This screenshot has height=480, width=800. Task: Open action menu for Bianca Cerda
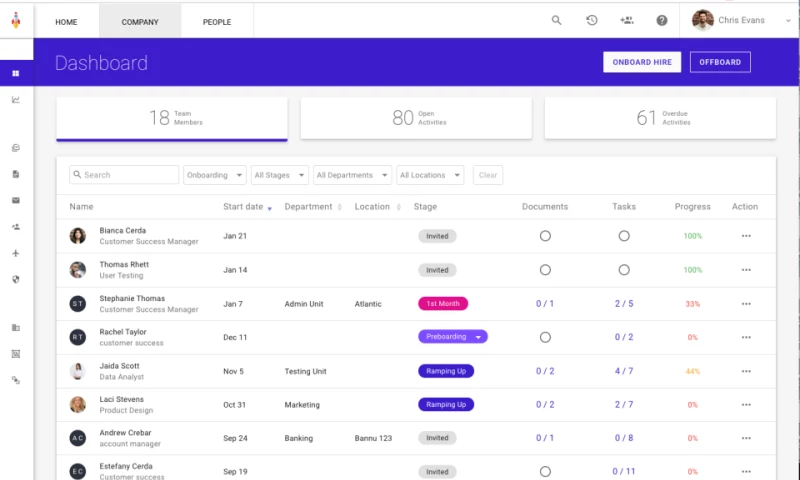coord(746,236)
